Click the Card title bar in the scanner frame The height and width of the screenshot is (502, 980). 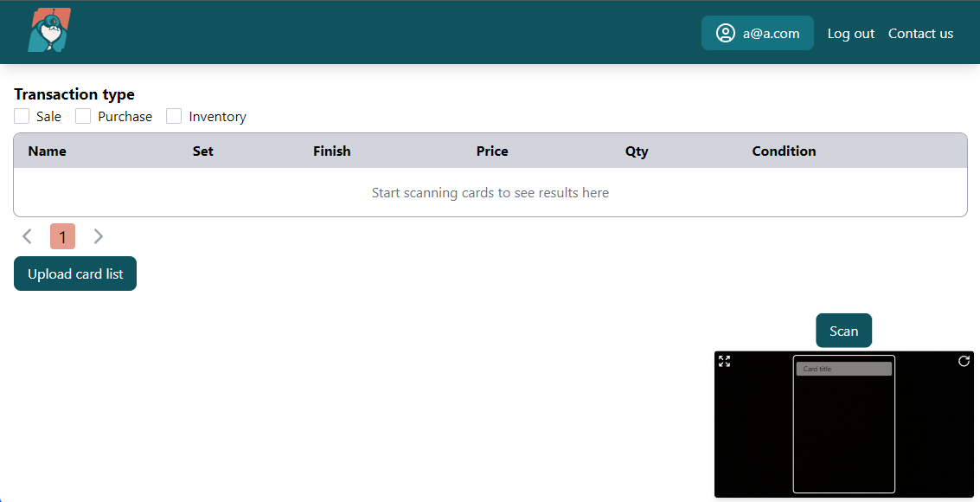point(843,369)
